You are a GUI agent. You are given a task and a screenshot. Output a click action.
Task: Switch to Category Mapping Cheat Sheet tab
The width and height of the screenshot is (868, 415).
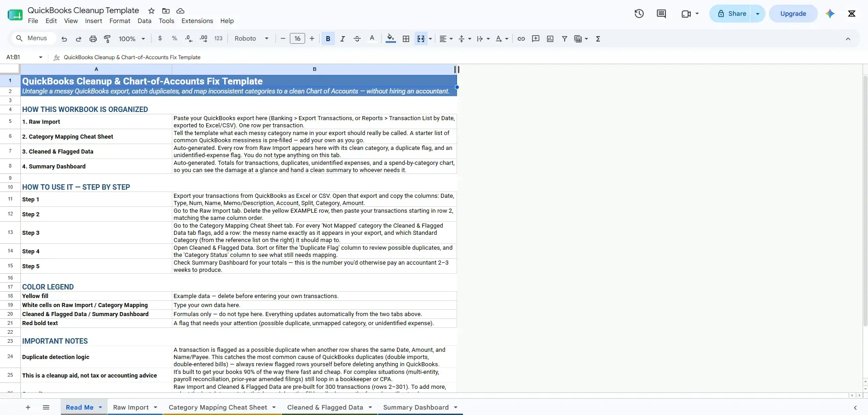(x=218, y=407)
